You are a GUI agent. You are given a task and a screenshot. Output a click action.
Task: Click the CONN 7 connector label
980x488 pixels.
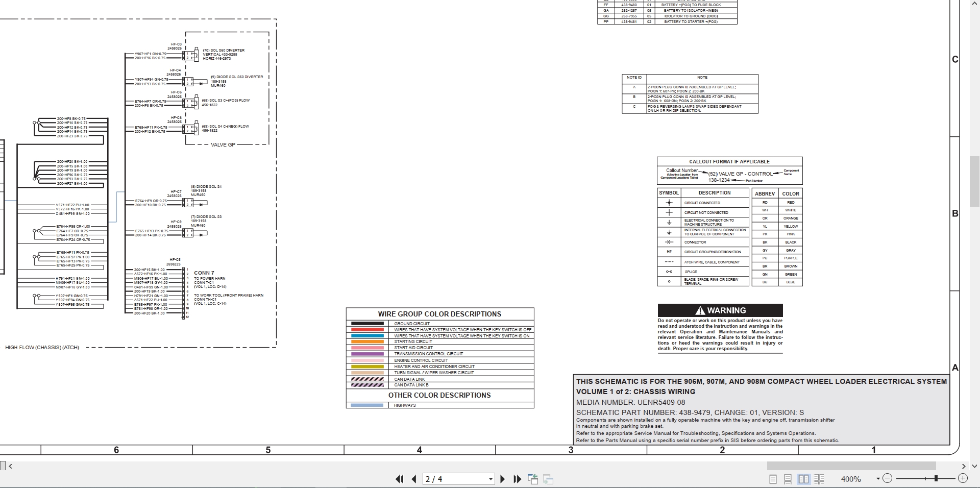pyautogui.click(x=204, y=273)
